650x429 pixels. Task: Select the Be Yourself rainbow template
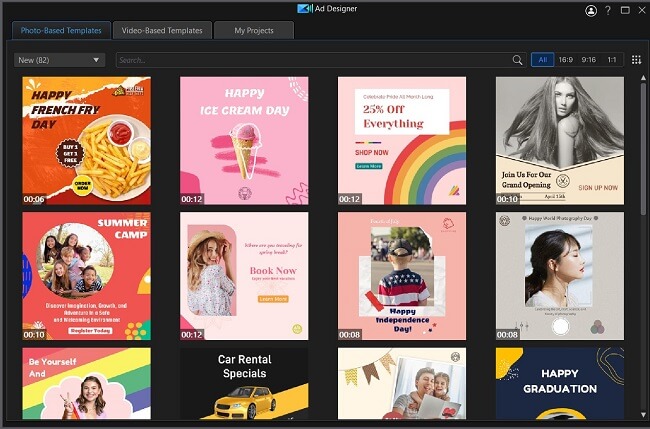click(x=87, y=383)
